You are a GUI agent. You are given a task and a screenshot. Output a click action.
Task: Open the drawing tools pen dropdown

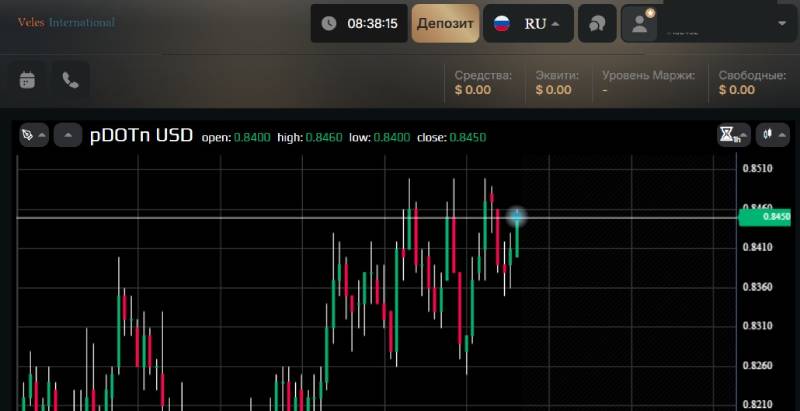(x=34, y=135)
